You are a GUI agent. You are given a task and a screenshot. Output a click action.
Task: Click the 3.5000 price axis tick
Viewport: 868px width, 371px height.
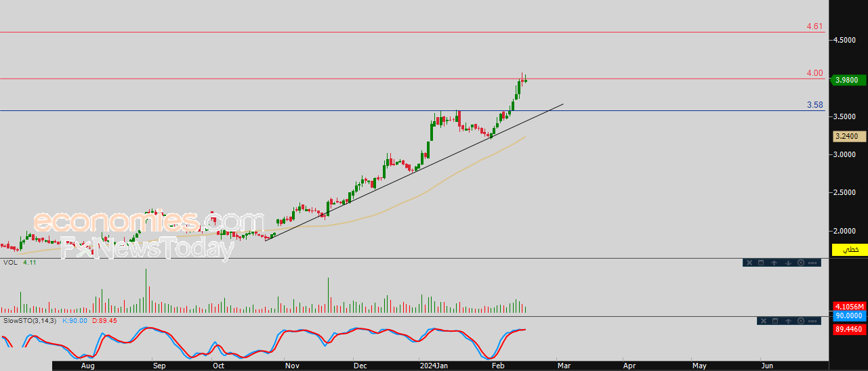click(844, 116)
